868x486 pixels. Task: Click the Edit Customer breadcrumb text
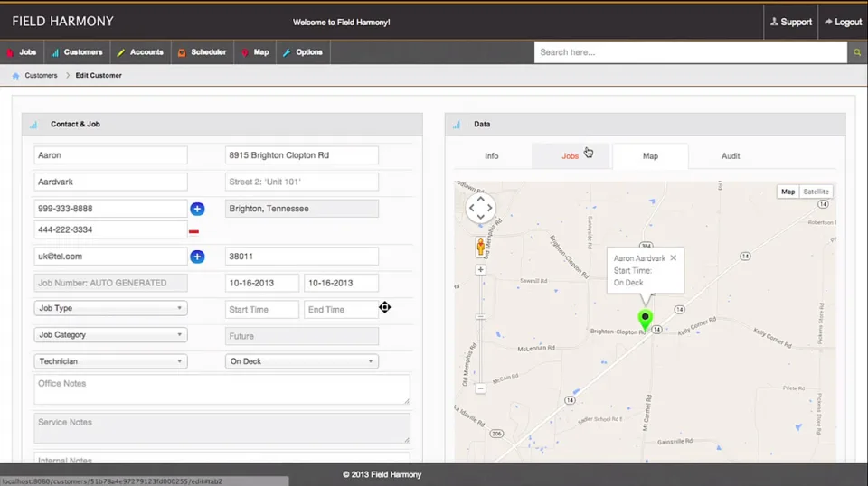[99, 75]
